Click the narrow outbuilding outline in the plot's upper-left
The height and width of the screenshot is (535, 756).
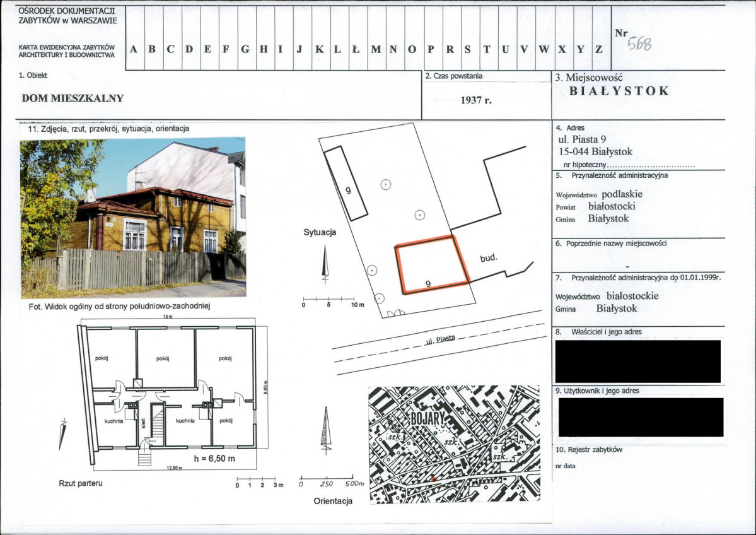point(346,184)
